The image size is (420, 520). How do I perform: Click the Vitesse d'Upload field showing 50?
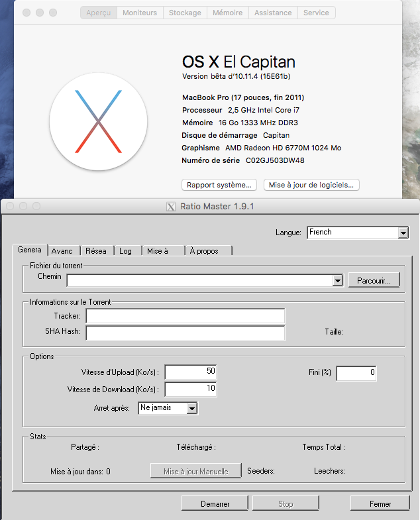[191, 372]
